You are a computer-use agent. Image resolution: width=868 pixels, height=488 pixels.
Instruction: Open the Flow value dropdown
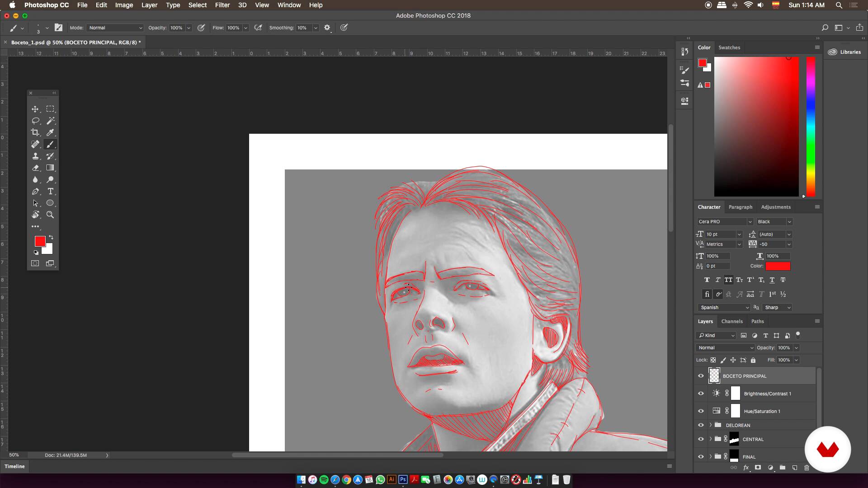(x=245, y=28)
